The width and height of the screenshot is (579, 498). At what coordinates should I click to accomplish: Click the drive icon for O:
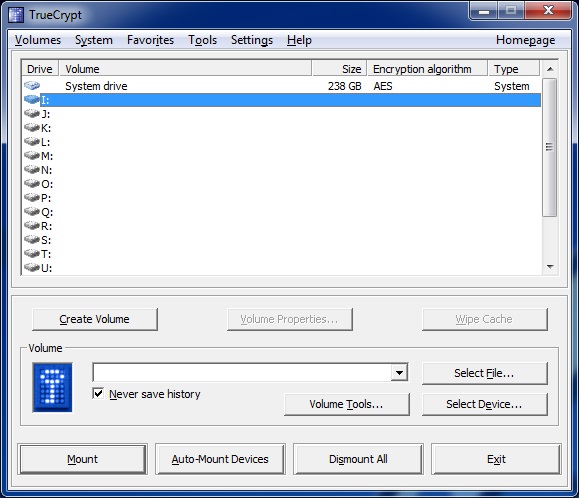32,184
